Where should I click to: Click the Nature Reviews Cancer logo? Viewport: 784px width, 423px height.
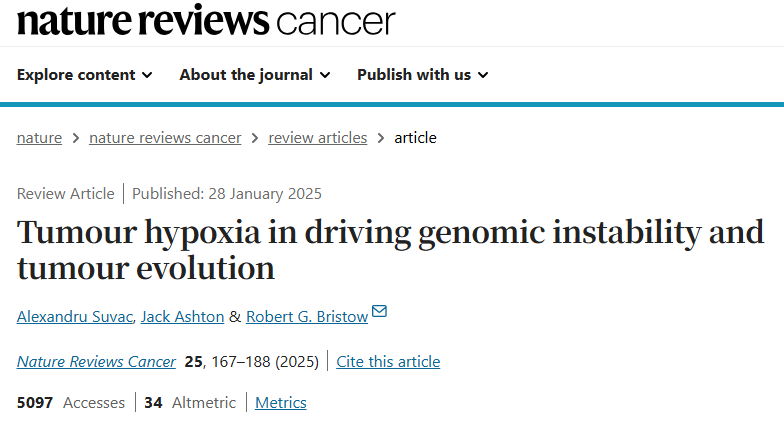click(x=206, y=21)
